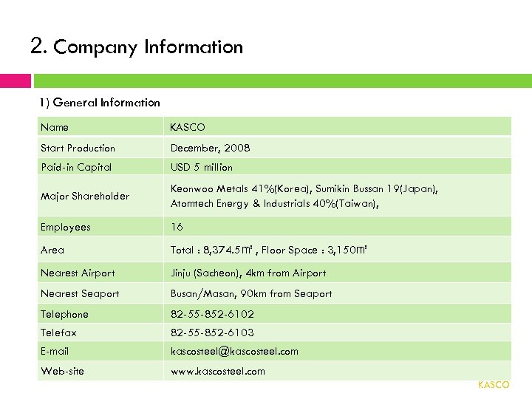Click the kascosteel@kascosteel.com email address
This screenshot has width=532, height=399.
point(234,351)
